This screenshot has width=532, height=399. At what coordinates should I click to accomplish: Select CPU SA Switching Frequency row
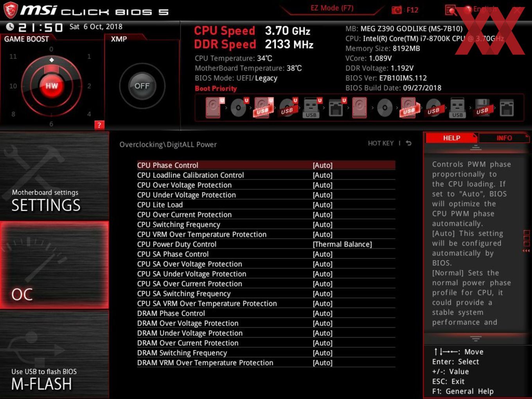coord(266,293)
